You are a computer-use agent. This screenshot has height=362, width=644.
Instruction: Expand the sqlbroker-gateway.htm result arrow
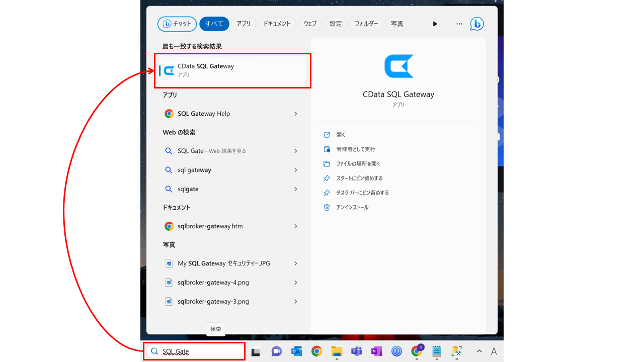[x=296, y=226]
